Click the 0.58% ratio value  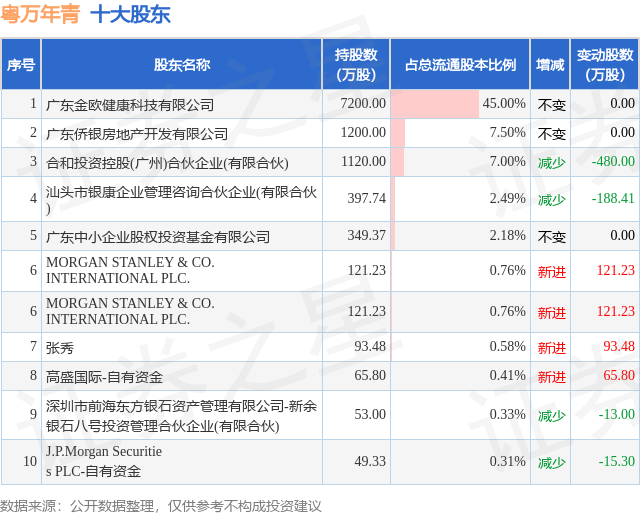coord(507,346)
